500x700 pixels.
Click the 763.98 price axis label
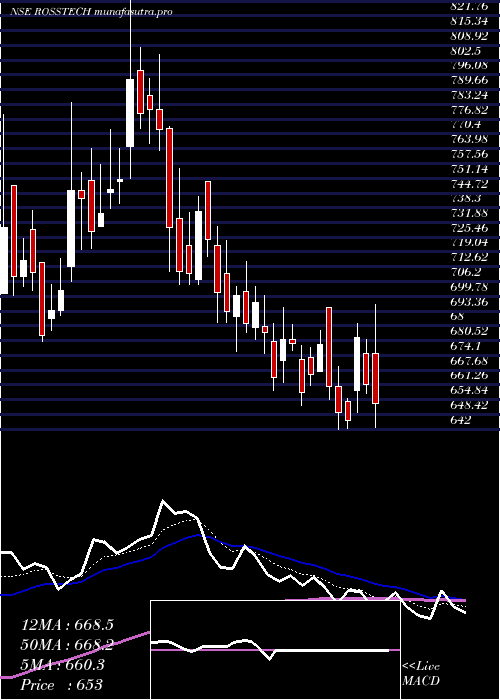tap(469, 139)
